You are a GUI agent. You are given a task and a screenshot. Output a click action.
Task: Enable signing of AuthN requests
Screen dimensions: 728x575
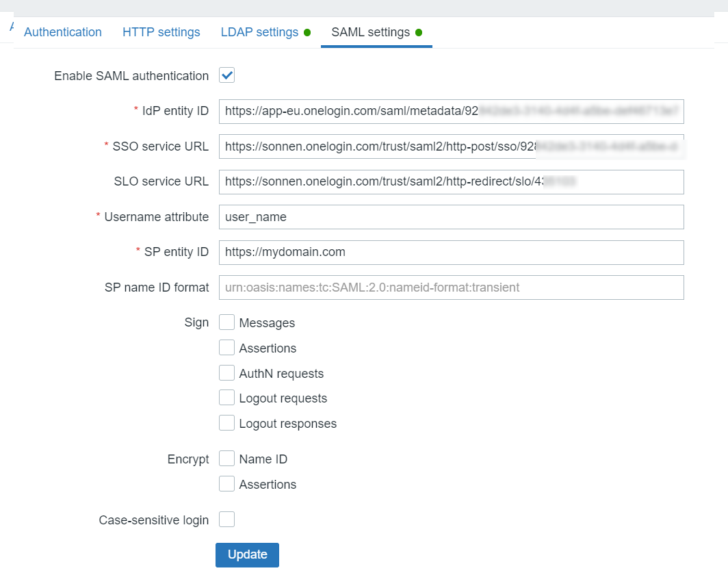pos(227,373)
